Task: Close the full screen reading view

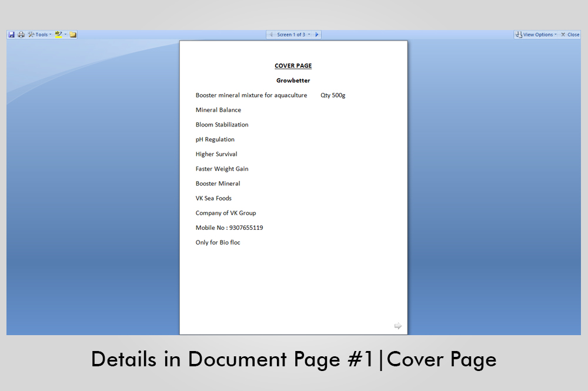Action: (570, 35)
